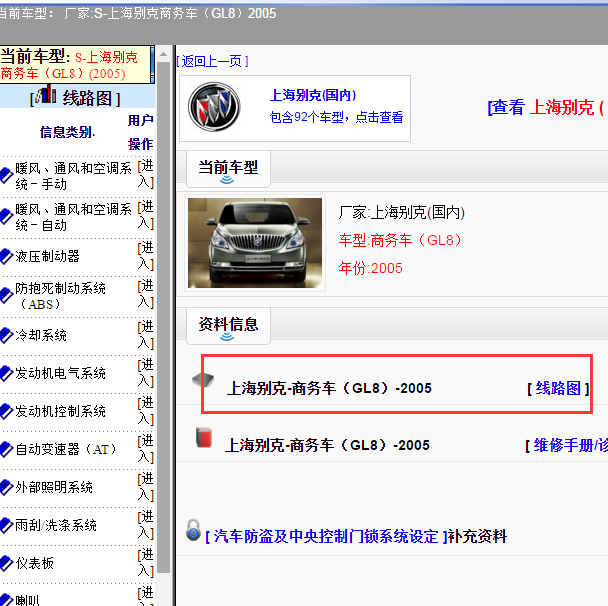The height and width of the screenshot is (606, 608).
Task: Select 雨刮/洗涤系统 category text
Action: pyautogui.click(x=56, y=525)
